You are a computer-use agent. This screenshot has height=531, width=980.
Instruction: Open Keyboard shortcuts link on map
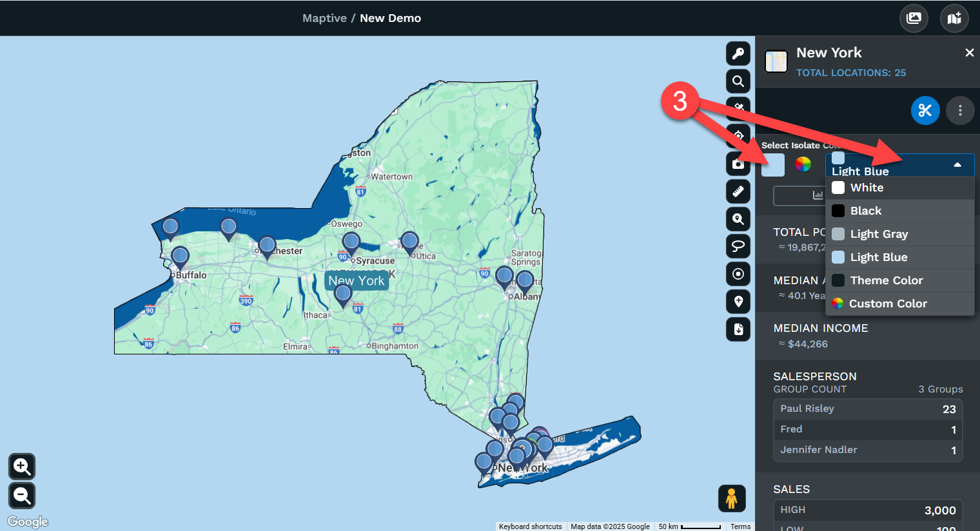point(531,526)
